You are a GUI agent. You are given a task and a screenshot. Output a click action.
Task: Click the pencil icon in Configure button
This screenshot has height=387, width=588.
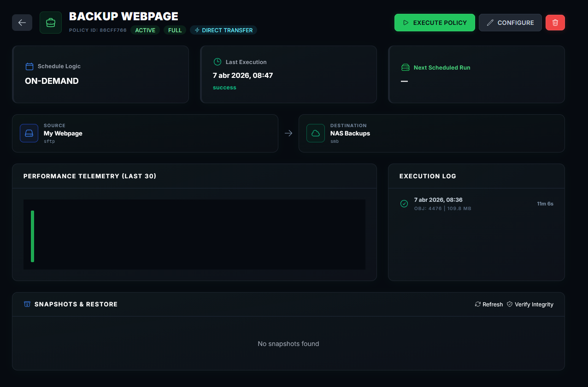490,23
